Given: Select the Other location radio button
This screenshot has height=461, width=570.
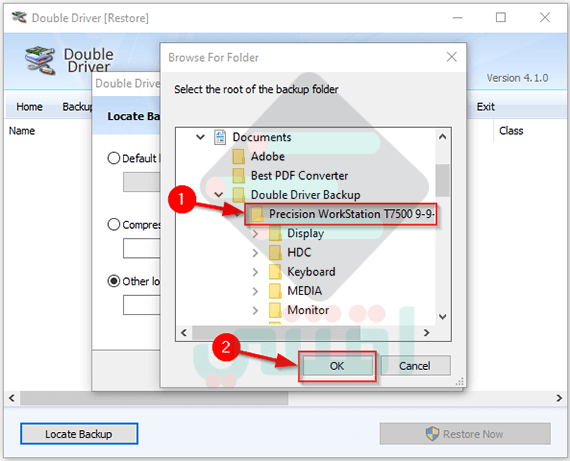Looking at the screenshot, I should pos(114,281).
